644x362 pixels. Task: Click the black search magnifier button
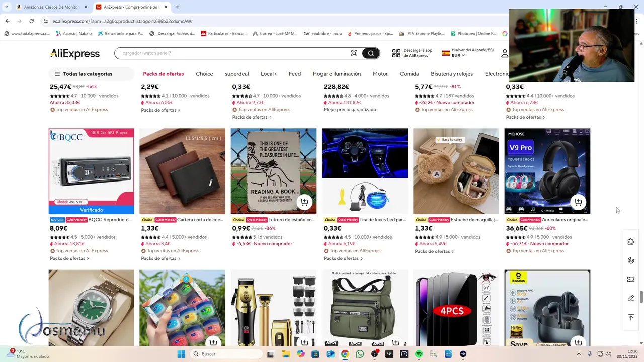(x=371, y=53)
